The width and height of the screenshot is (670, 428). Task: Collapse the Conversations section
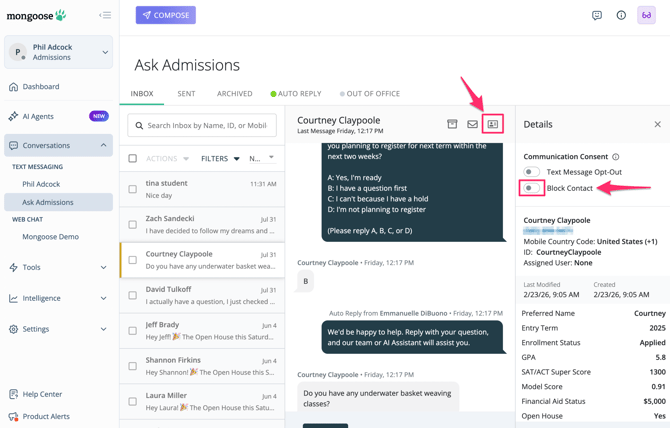[103, 145]
